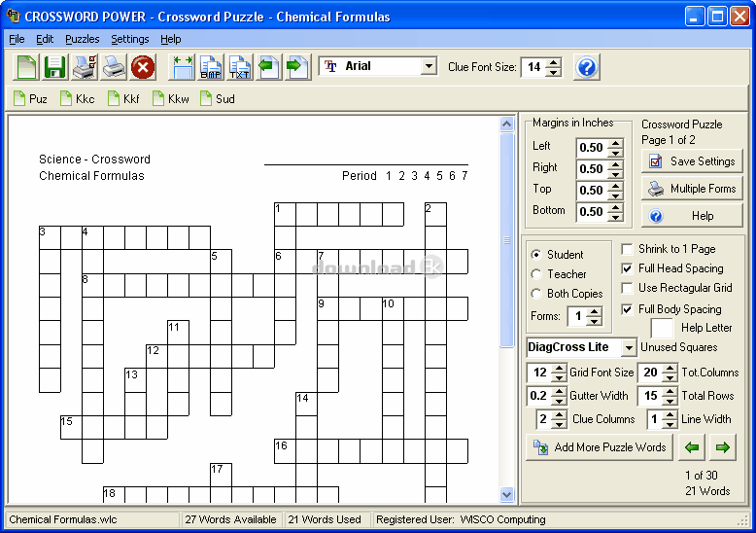Image resolution: width=756 pixels, height=533 pixels.
Task: Click the side panel Help button
Action: pos(692,216)
